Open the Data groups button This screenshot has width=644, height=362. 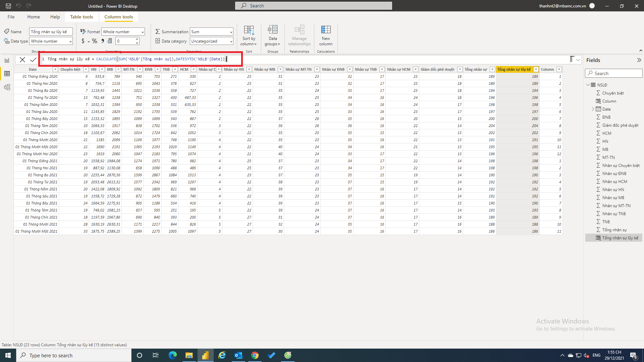273,36
